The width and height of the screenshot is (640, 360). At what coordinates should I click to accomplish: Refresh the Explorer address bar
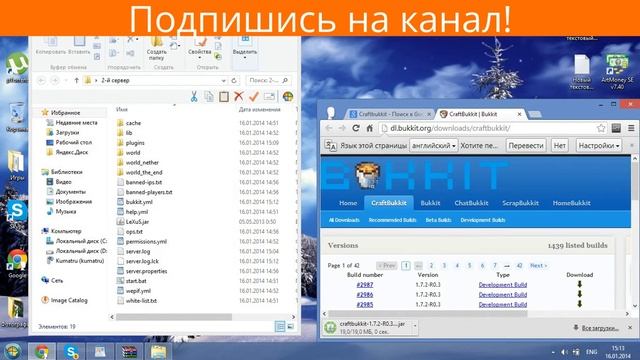[234, 81]
